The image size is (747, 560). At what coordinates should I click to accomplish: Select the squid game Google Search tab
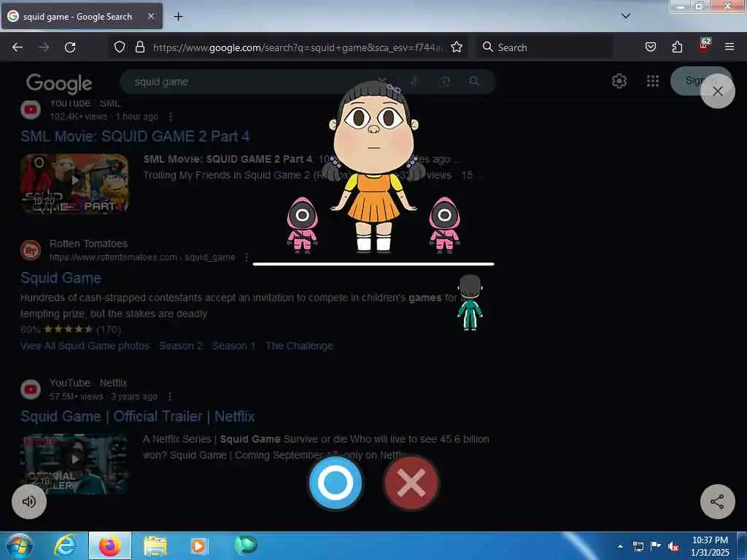point(82,16)
